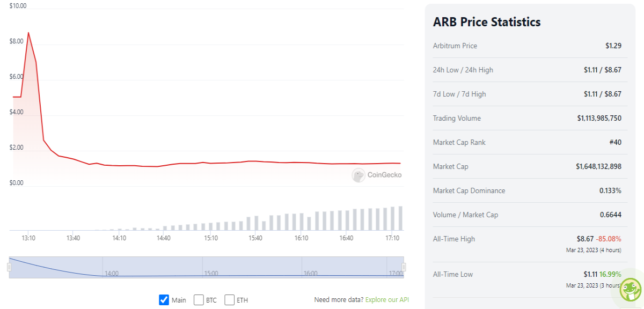The width and height of the screenshot is (644, 309).
Task: Click the last volume bar near 17:10
Action: (400, 218)
